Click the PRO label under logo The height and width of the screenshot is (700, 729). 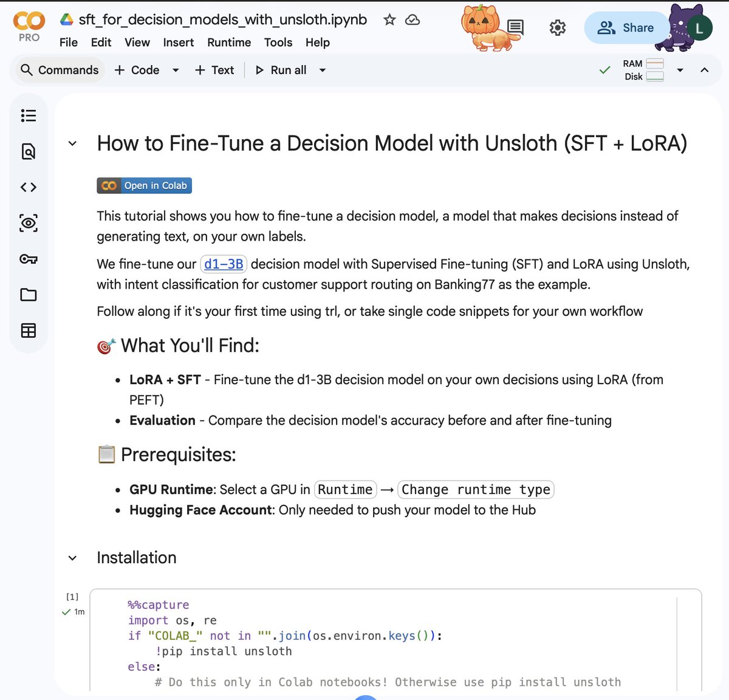(29, 38)
